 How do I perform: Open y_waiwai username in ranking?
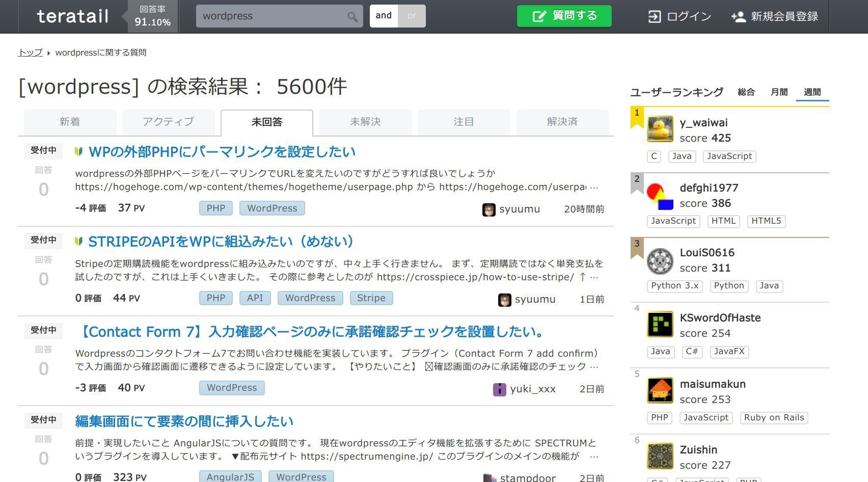coord(703,123)
